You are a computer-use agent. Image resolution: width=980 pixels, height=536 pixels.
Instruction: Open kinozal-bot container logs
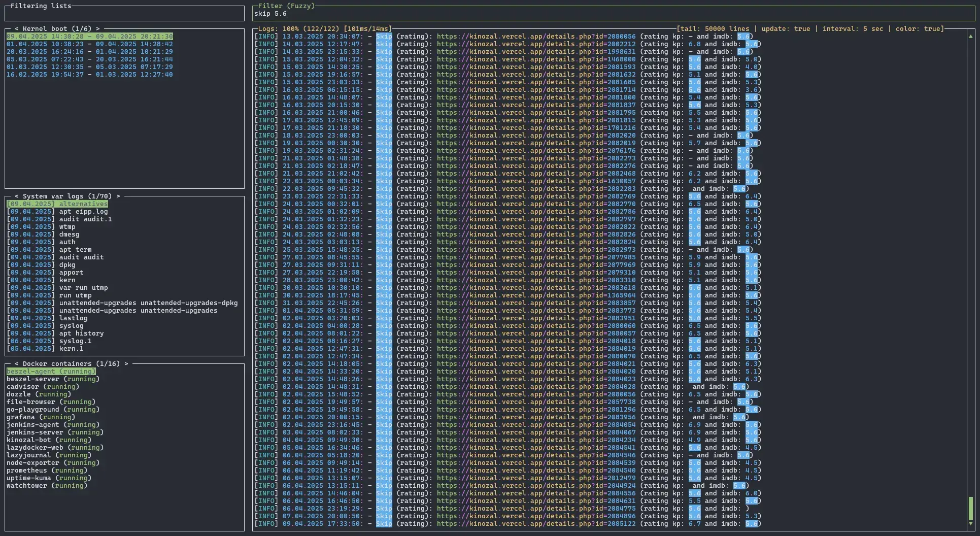click(49, 440)
